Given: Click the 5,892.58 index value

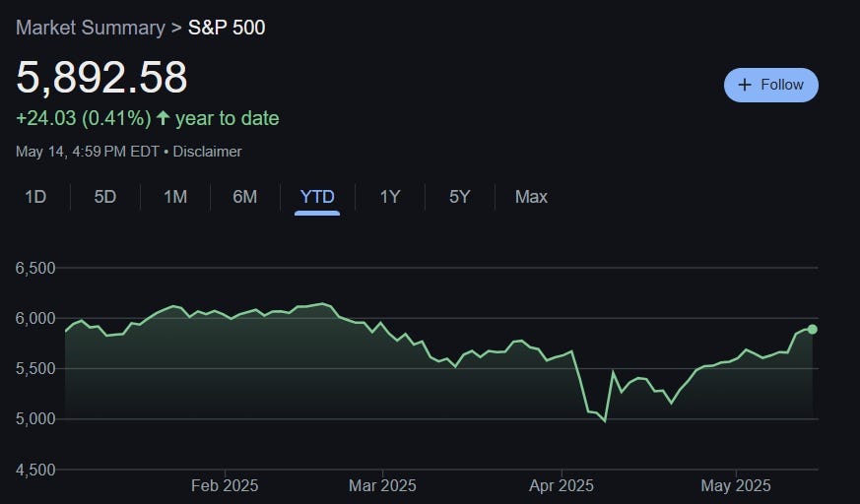Looking at the screenshot, I should tap(102, 77).
